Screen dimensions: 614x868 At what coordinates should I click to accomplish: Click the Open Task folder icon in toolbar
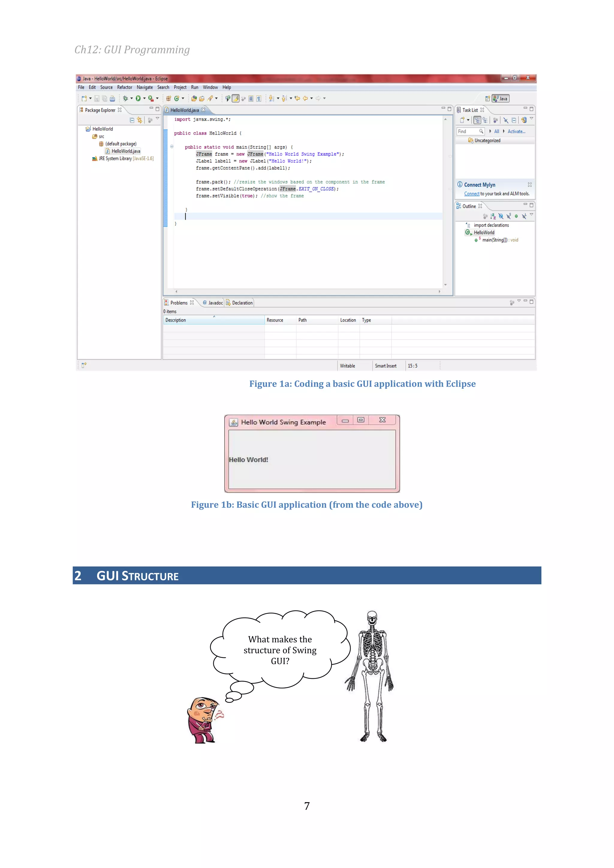coord(202,98)
